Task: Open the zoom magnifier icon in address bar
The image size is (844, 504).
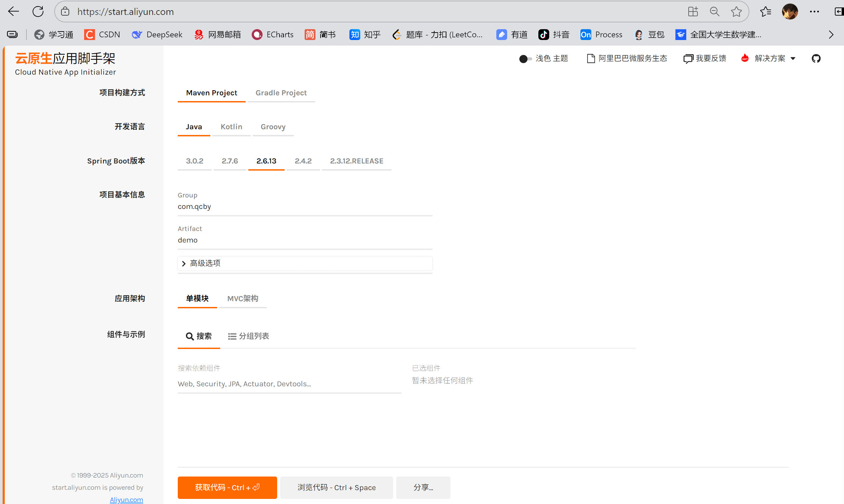Action: point(715,12)
